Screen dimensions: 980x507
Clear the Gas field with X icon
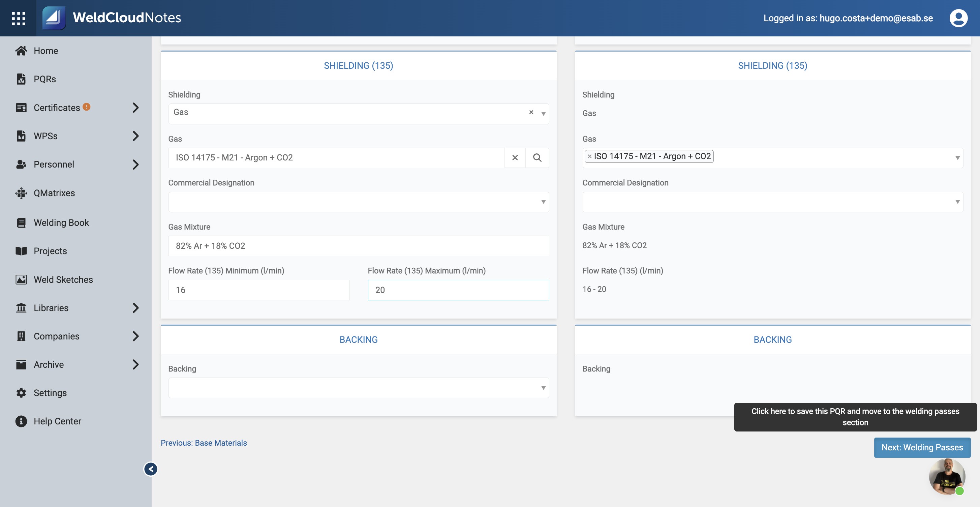[515, 157]
